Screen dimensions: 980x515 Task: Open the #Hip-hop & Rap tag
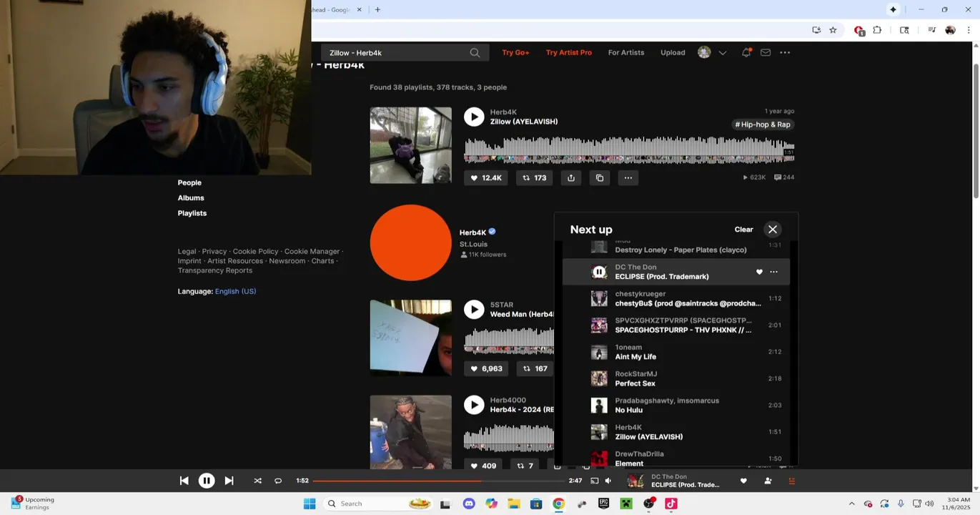tap(763, 124)
